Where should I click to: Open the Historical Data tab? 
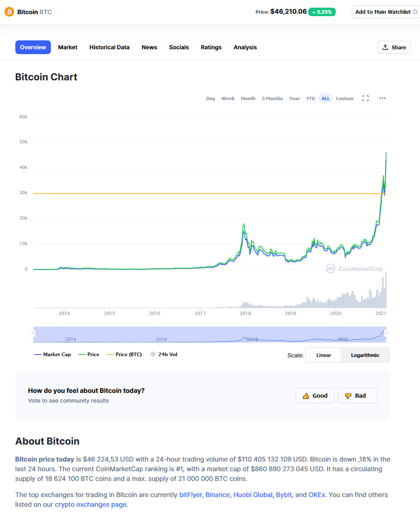tap(109, 47)
